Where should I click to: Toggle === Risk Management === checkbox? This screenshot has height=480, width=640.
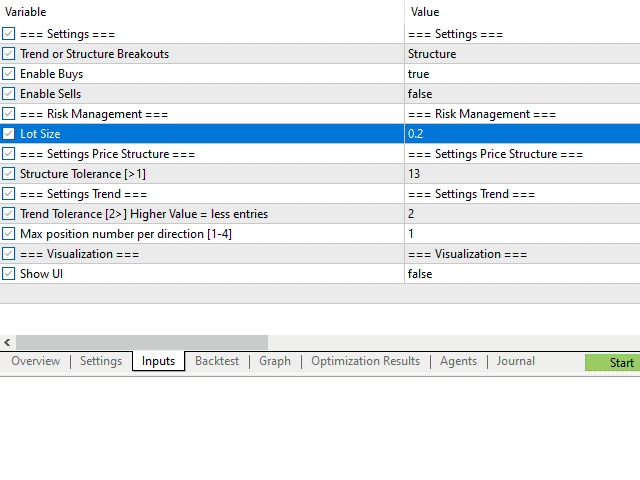coord(9,113)
